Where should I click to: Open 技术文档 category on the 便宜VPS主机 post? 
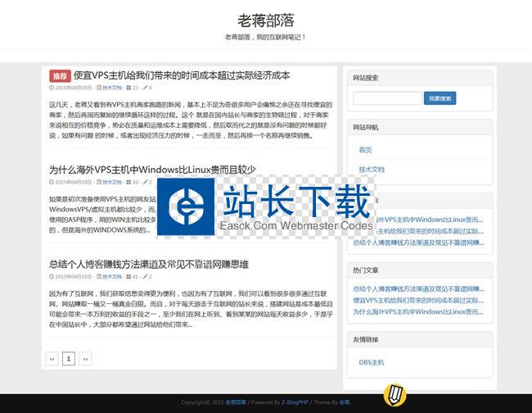112,88
